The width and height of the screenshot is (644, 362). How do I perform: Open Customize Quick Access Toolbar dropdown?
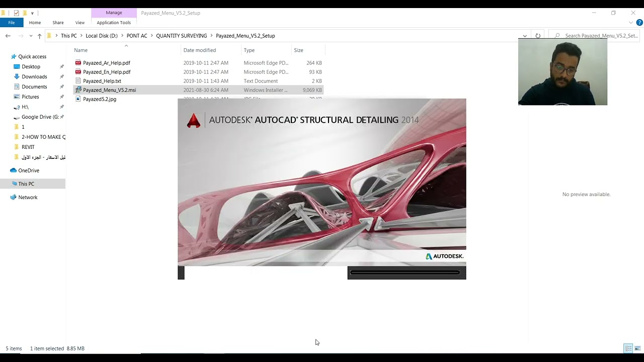point(32,13)
